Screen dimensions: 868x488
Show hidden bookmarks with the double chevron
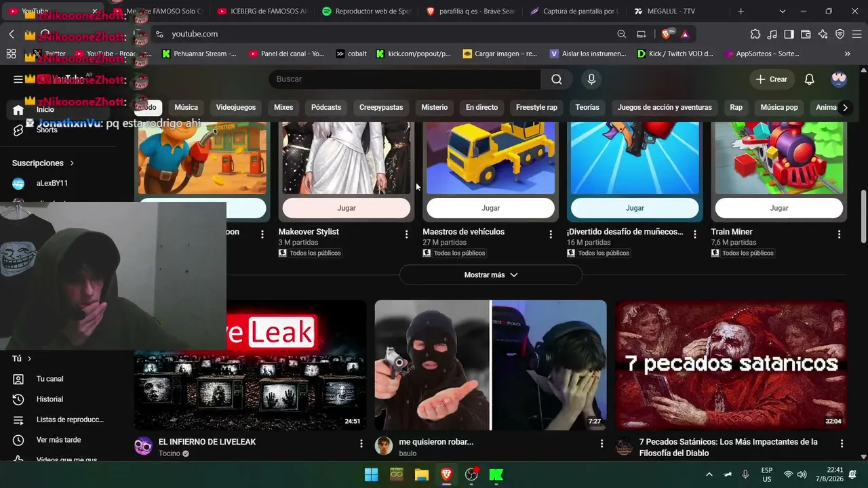(848, 54)
